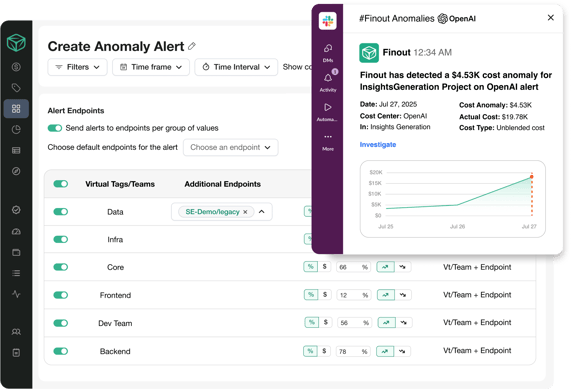Viewport: 571px width, 389px height.
Task: Open the speedometer gauge icon in sidebar
Action: pyautogui.click(x=16, y=231)
